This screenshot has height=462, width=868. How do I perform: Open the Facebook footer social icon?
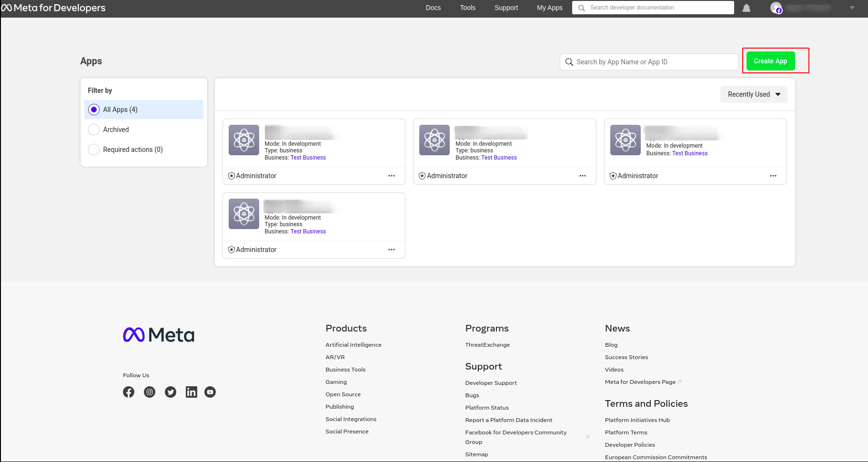tap(129, 392)
